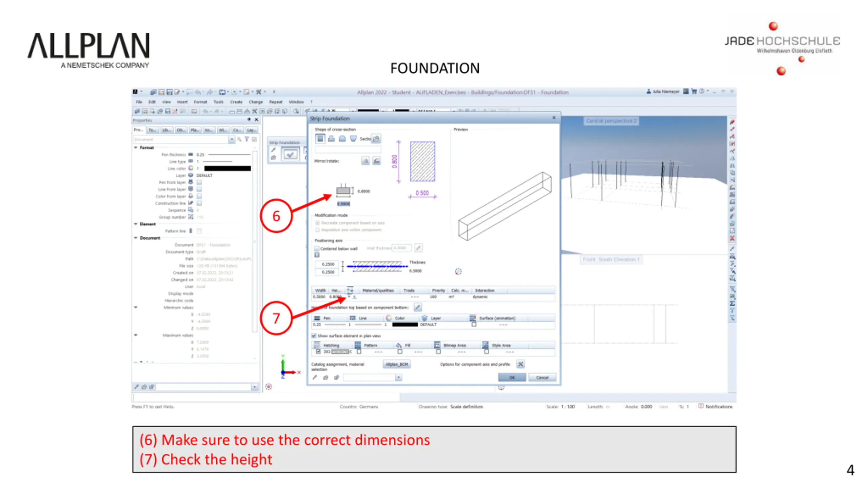Screen dimensions: 868x488
Task: Open the Repeat menu
Action: [x=276, y=102]
